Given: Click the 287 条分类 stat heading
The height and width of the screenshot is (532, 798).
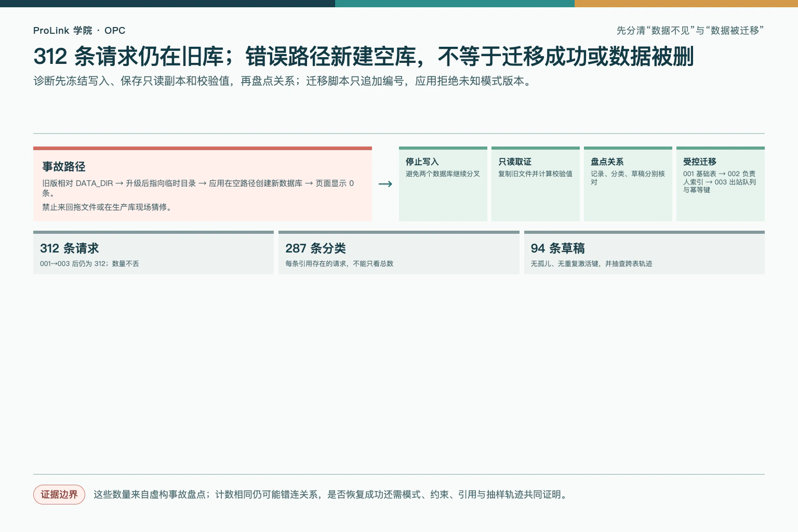Looking at the screenshot, I should click(x=315, y=248).
